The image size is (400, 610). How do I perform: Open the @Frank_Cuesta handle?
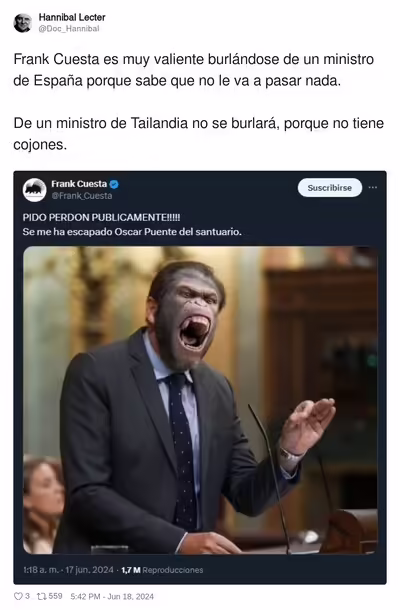tap(82, 196)
